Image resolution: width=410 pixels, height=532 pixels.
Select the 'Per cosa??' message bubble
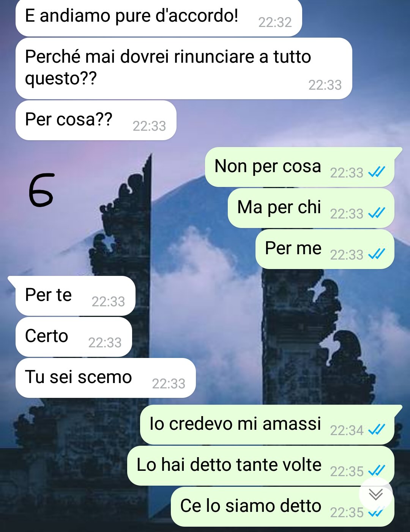pos(96,120)
